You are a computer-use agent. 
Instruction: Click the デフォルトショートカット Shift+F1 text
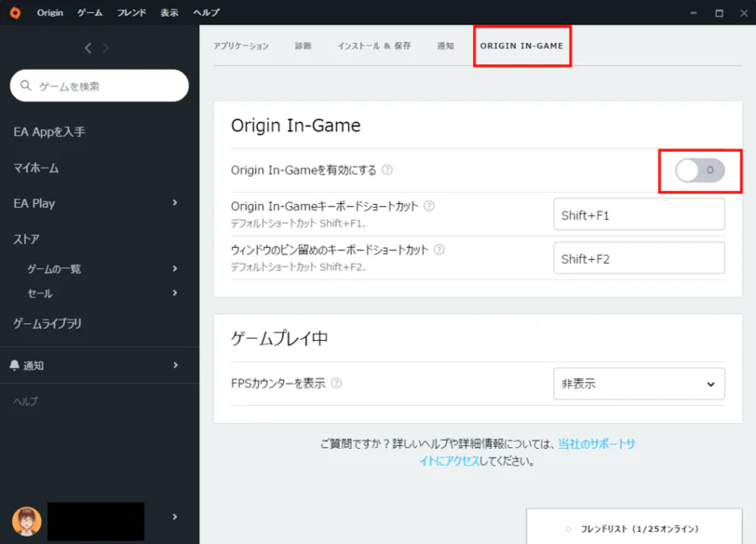pos(298,224)
